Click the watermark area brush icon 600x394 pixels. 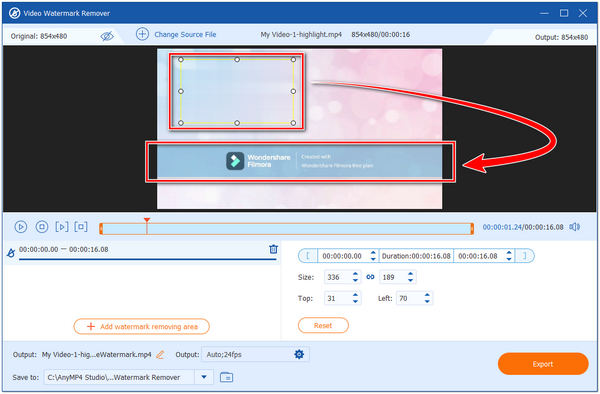[11, 253]
